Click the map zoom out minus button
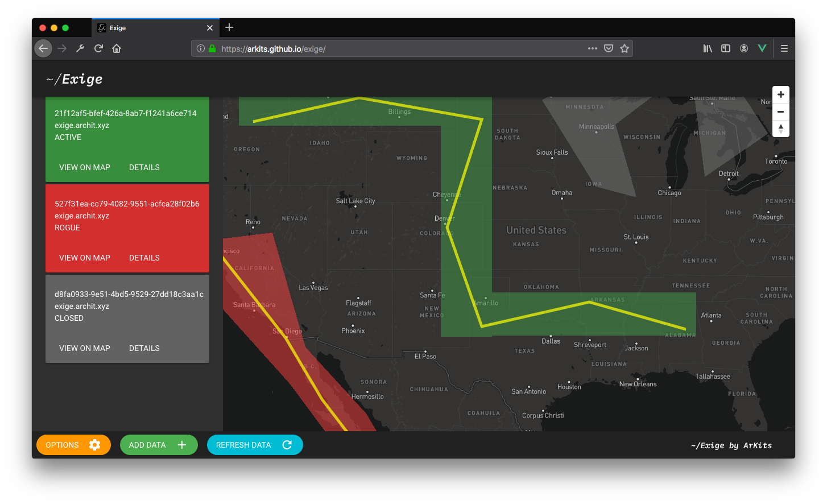Image resolution: width=827 pixels, height=504 pixels. coord(780,111)
